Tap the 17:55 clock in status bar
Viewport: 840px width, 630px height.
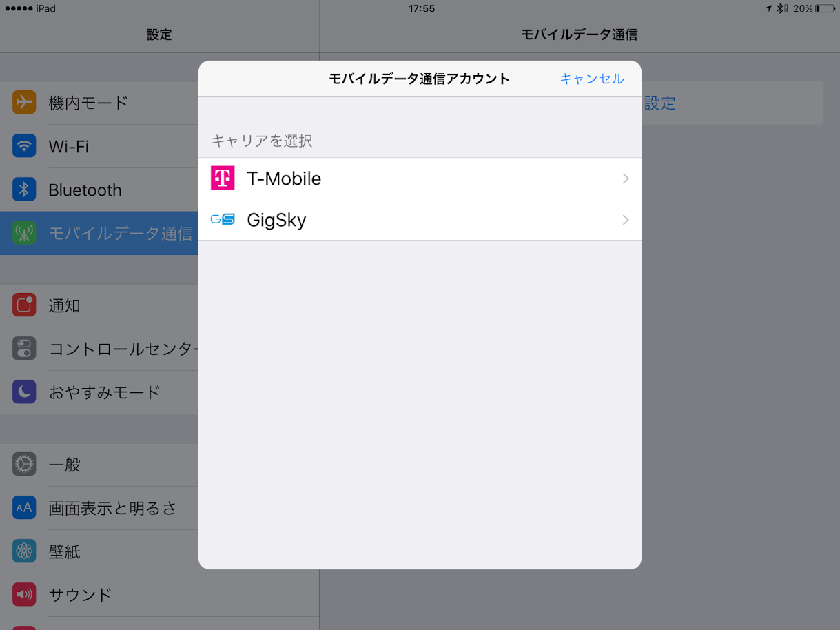pos(422,9)
